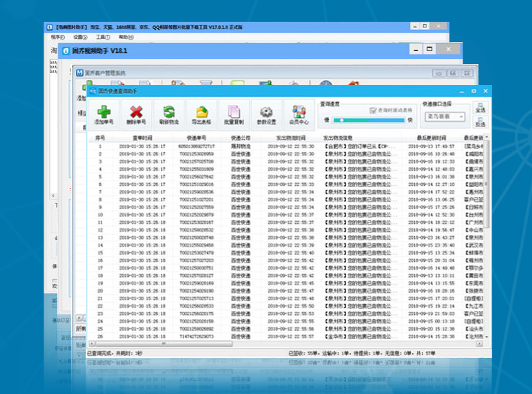Maximize the 电商图片助手 window
532x394 pixels.
(424, 26)
